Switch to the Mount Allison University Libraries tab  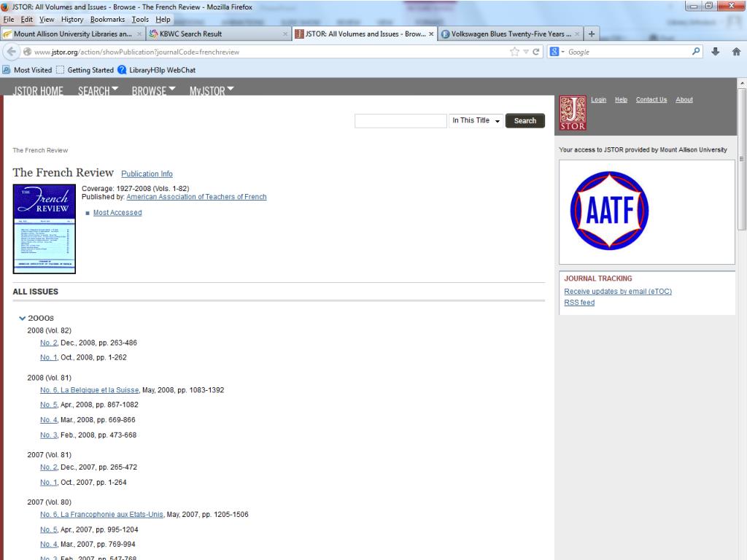click(x=72, y=34)
